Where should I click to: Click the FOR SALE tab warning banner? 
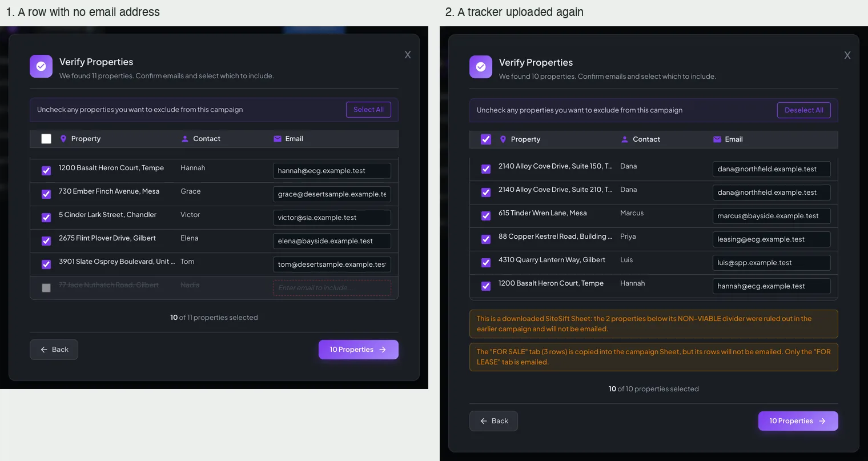[x=654, y=357]
